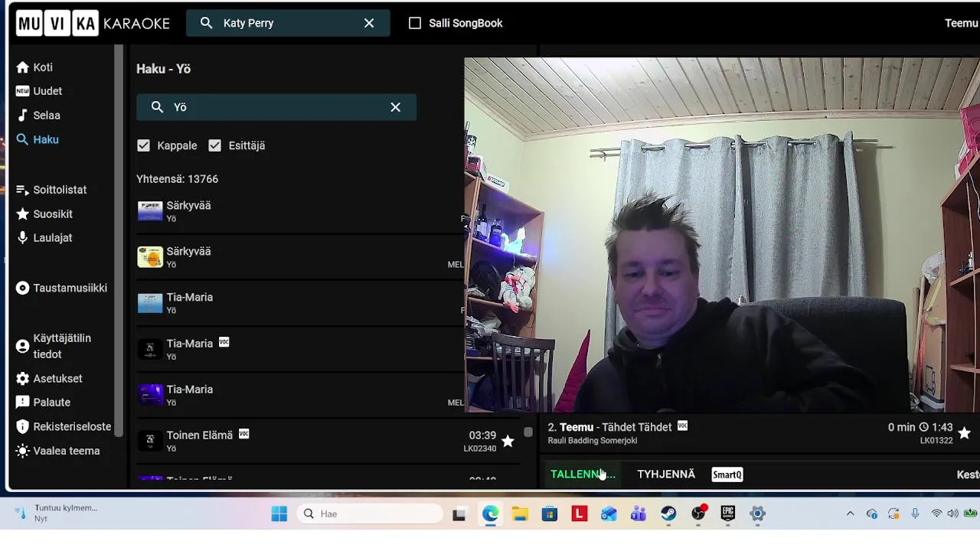The width and height of the screenshot is (980, 551).
Task: Open OBS Studio in taskbar
Action: pyautogui.click(x=698, y=514)
